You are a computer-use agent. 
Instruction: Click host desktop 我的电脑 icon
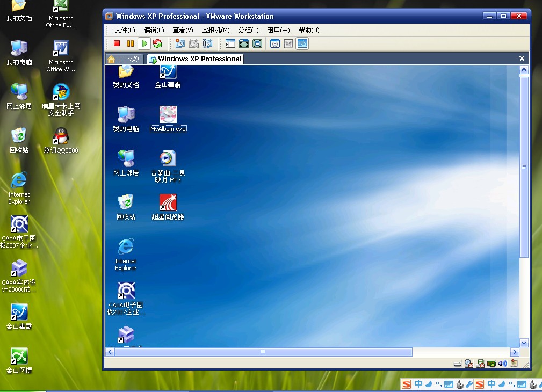[19, 53]
